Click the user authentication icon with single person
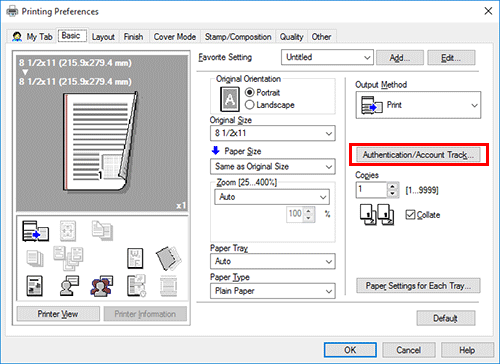Image resolution: width=500 pixels, height=364 pixels. coord(69,286)
